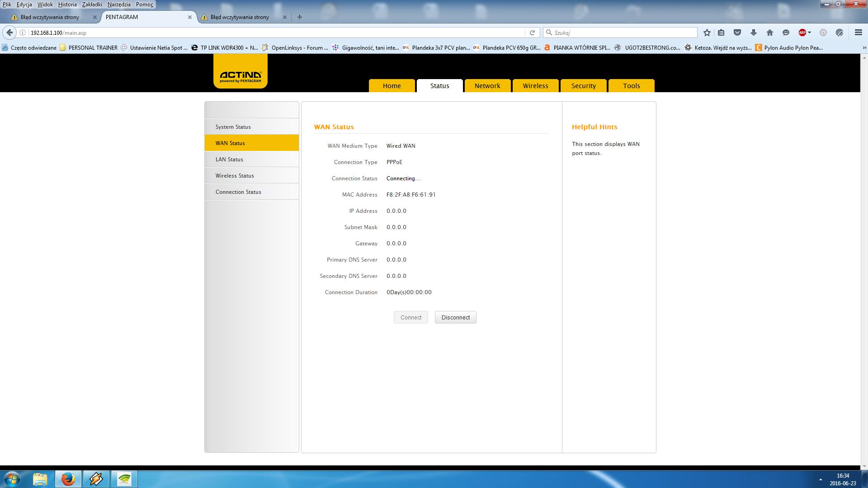
Task: Reload the page with the refresh icon
Action: click(x=532, y=33)
